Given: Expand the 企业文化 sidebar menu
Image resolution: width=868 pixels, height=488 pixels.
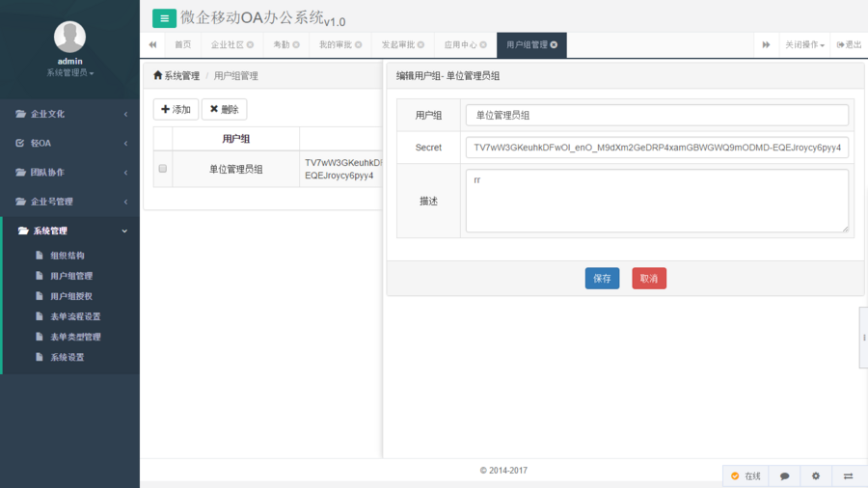Looking at the screenshot, I should coord(69,114).
